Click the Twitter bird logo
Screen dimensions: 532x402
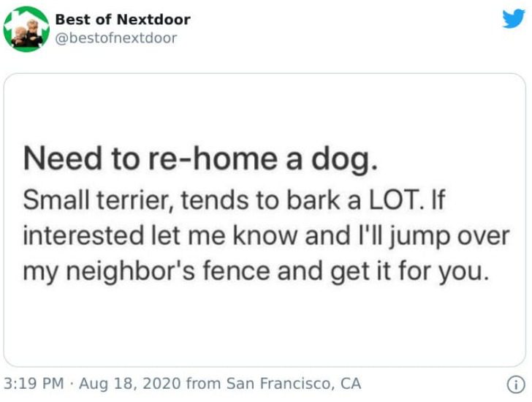coord(513,19)
